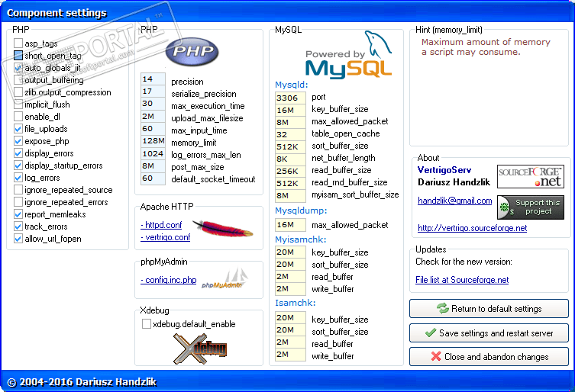This screenshot has height=392, width=575.
Task: Click Isamchk write_buffer field
Action: pos(290,355)
